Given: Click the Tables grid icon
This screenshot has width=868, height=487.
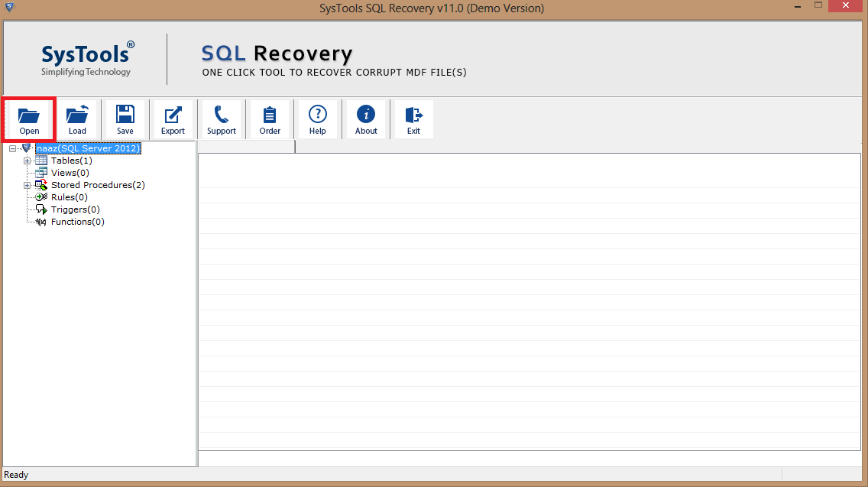Looking at the screenshot, I should tap(41, 161).
